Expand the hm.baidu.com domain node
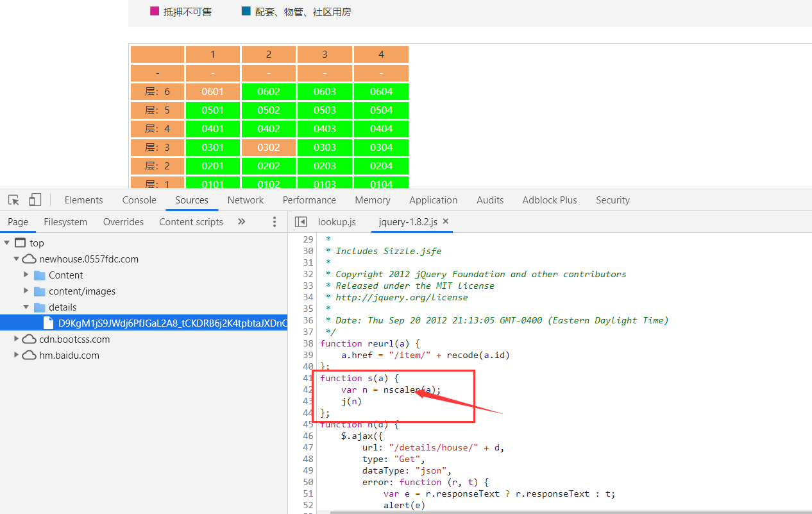Viewport: 812px width, 514px height. click(x=17, y=356)
